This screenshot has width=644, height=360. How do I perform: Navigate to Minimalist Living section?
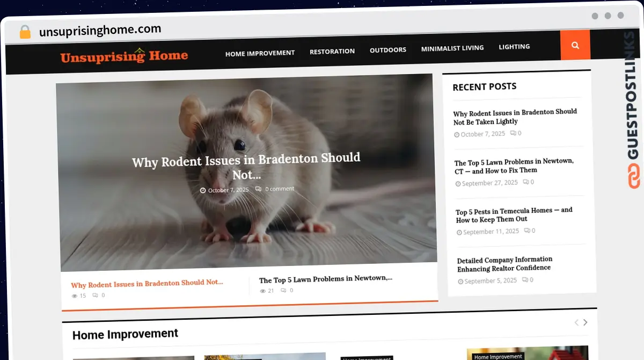click(452, 48)
